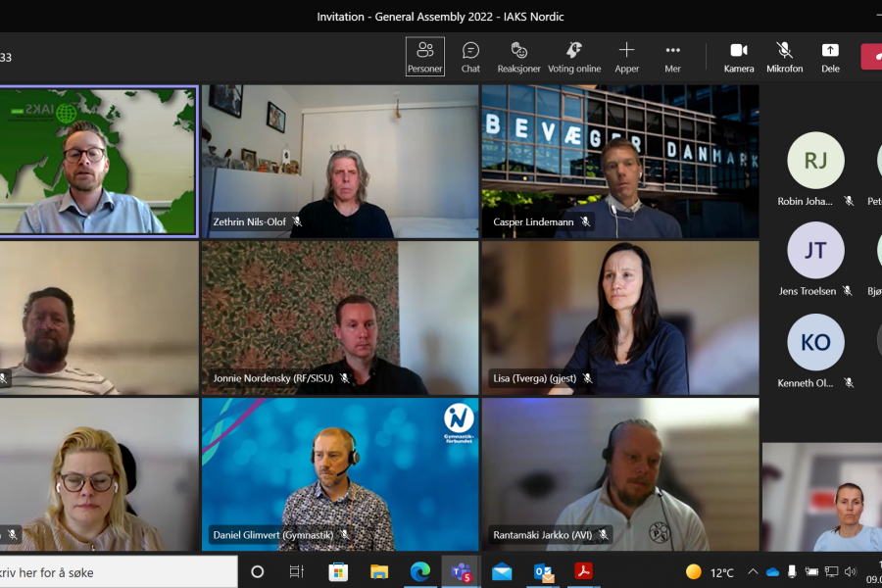Show hidden system tray icons chevron

pos(753,571)
